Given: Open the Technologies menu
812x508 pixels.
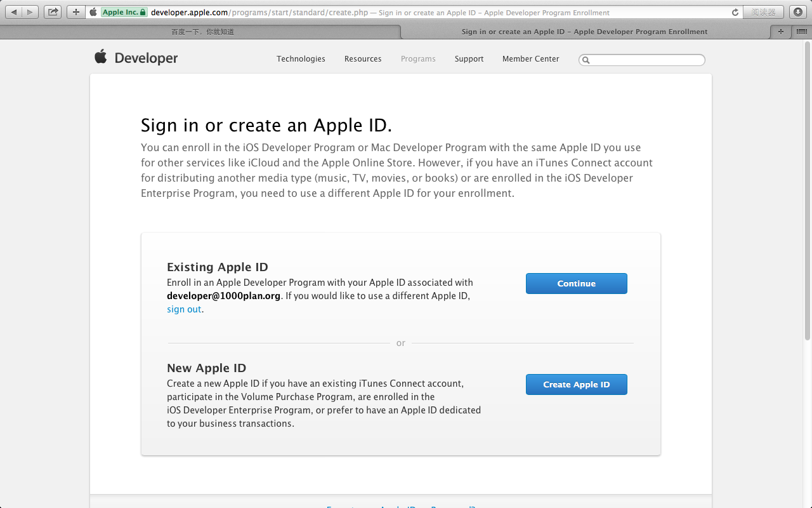Looking at the screenshot, I should 301,58.
